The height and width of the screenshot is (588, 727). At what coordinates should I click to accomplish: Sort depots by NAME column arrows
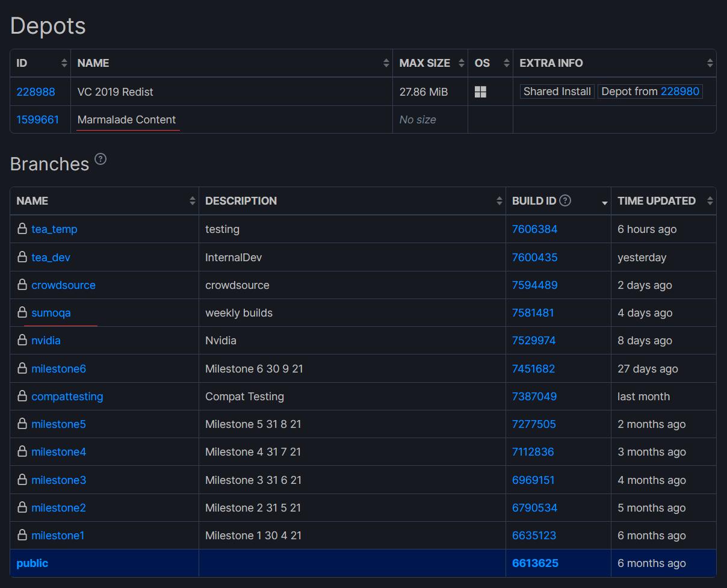pyautogui.click(x=386, y=63)
